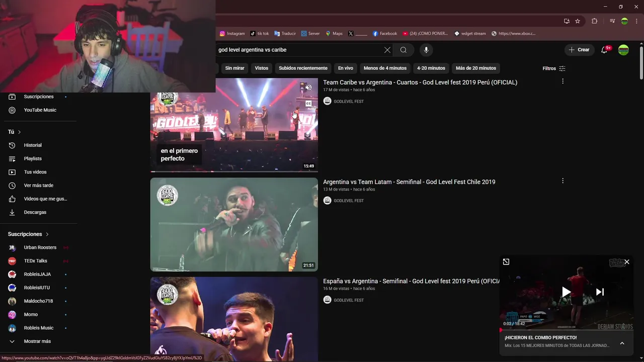
Task: Open Maps bookmark
Action: pyautogui.click(x=334, y=34)
